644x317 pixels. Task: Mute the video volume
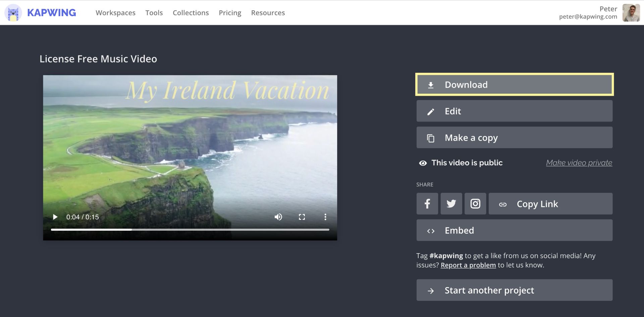[x=278, y=217]
